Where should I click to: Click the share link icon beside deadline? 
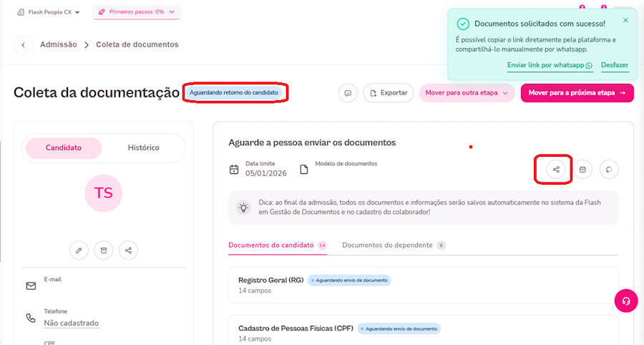coord(556,169)
